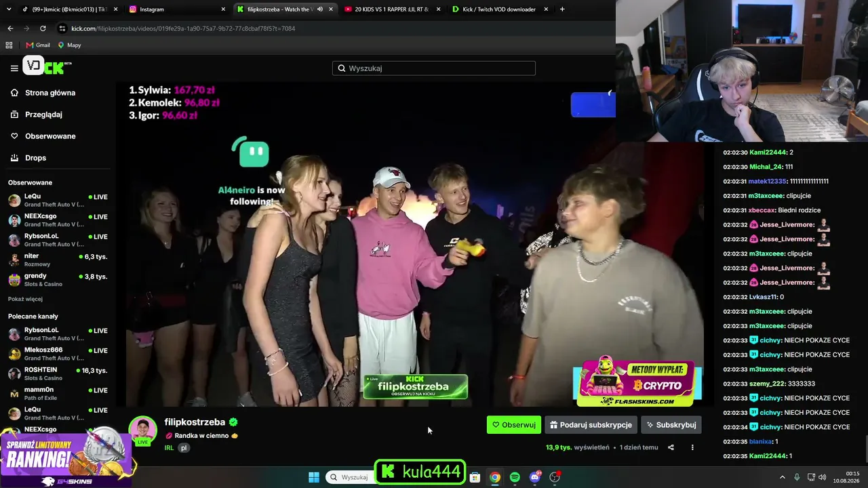This screenshot has width=868, height=488.
Task: Switch to the Instagram tab
Action: (177, 9)
